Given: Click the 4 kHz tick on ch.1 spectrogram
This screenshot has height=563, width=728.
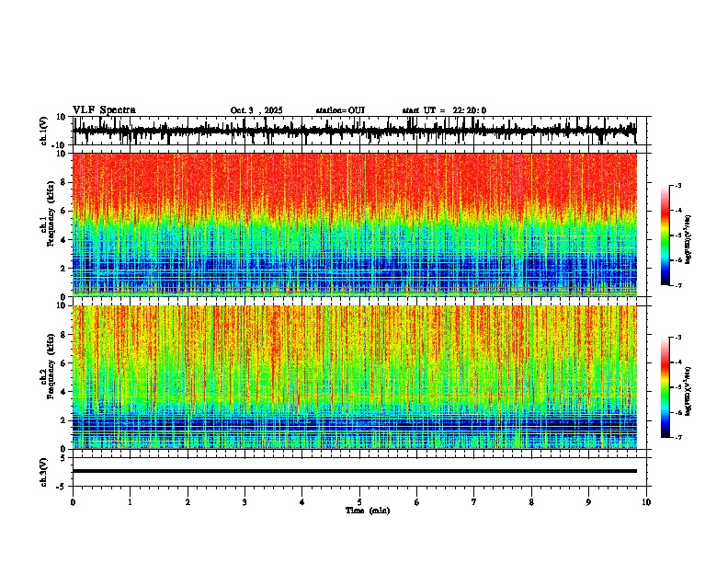Looking at the screenshot, I should [64, 240].
